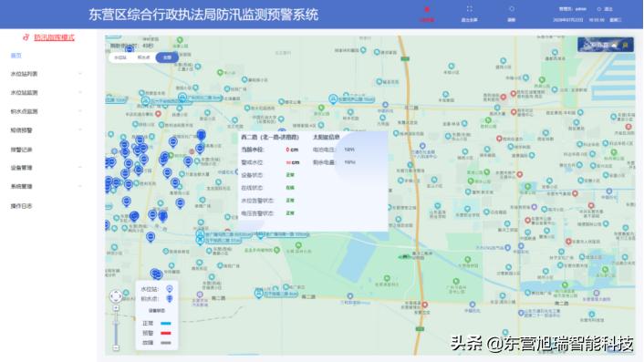Click the blue 正常 legend swatch
The height and width of the screenshot is (362, 644).
pos(166,324)
